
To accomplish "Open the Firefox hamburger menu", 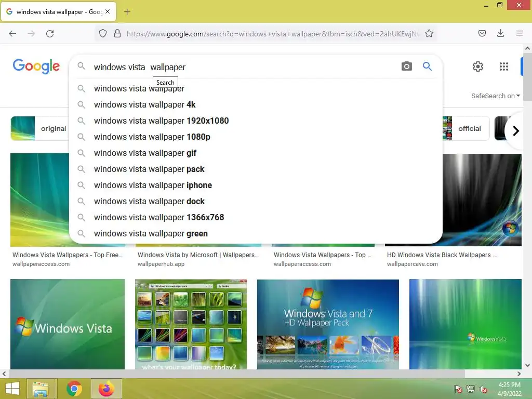I will pos(520,34).
